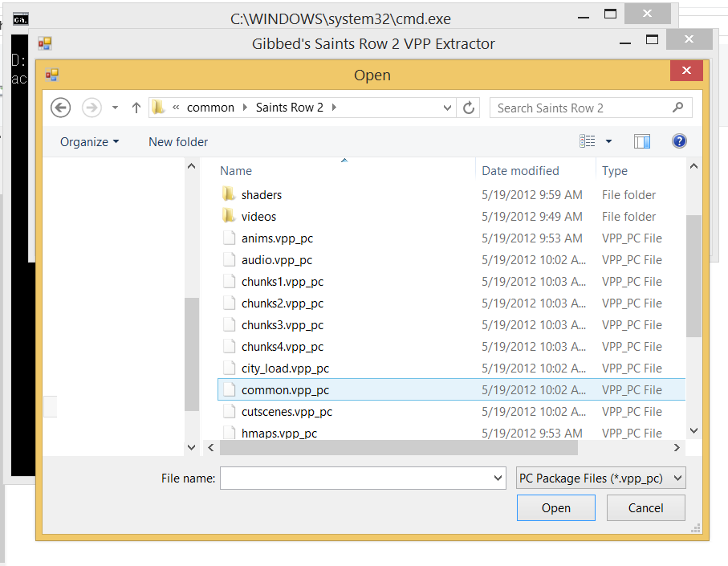Click the Open button
The height and width of the screenshot is (566, 728).
tap(555, 508)
